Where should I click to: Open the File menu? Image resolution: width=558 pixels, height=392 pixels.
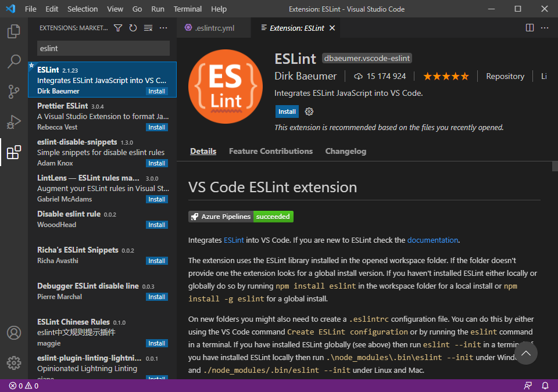click(x=31, y=9)
